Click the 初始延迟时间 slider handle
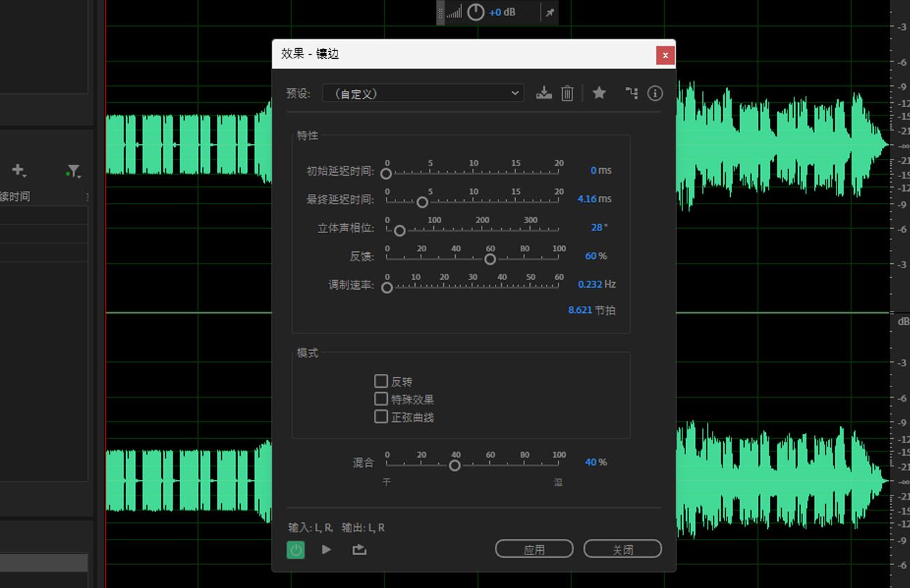The width and height of the screenshot is (910, 588). [386, 174]
